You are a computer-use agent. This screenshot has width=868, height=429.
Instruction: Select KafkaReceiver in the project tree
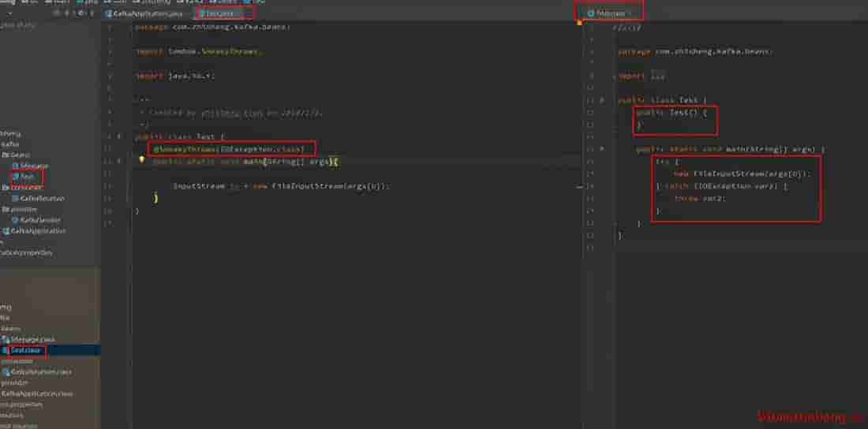(x=41, y=199)
